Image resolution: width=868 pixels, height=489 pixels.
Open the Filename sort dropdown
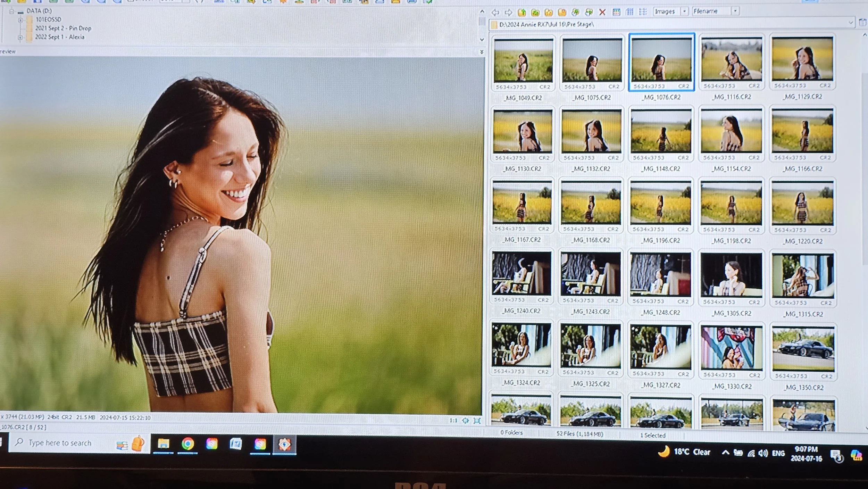pyautogui.click(x=735, y=11)
